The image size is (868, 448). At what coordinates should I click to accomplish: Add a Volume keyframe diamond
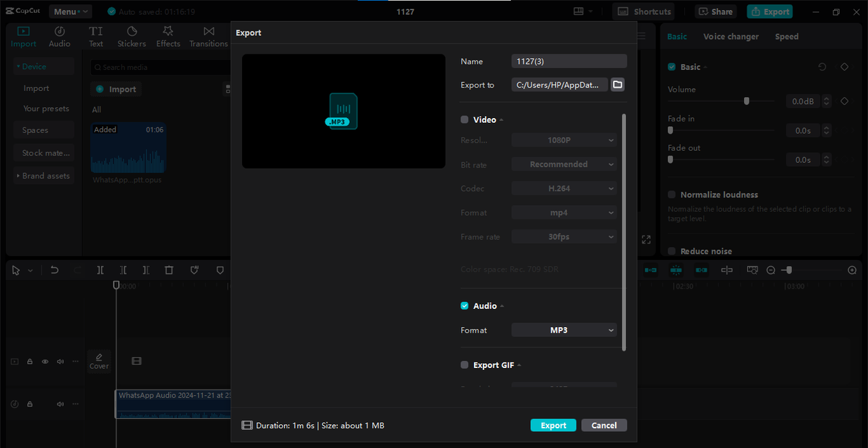(x=844, y=101)
